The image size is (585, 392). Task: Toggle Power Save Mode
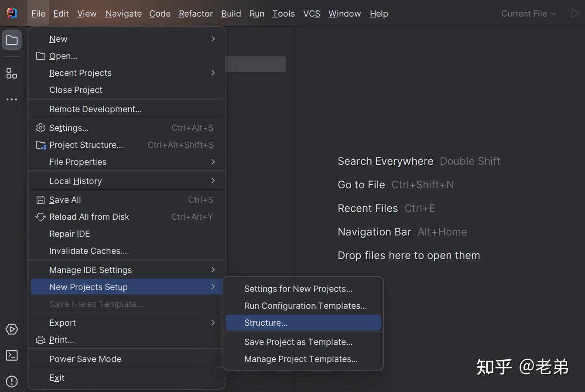click(85, 359)
